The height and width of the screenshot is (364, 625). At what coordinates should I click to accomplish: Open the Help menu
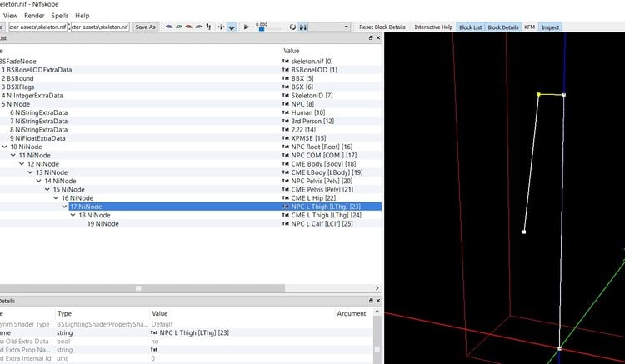pyautogui.click(x=82, y=16)
